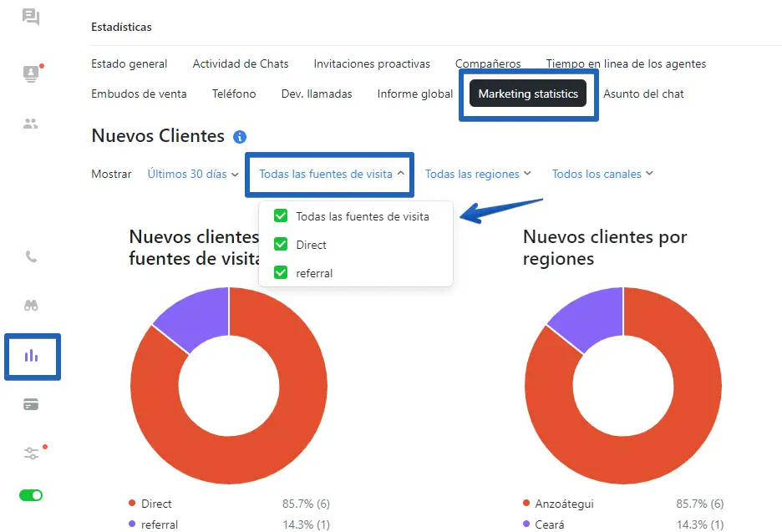The image size is (782, 532).
Task: Open the billing card icon
Action: [31, 404]
